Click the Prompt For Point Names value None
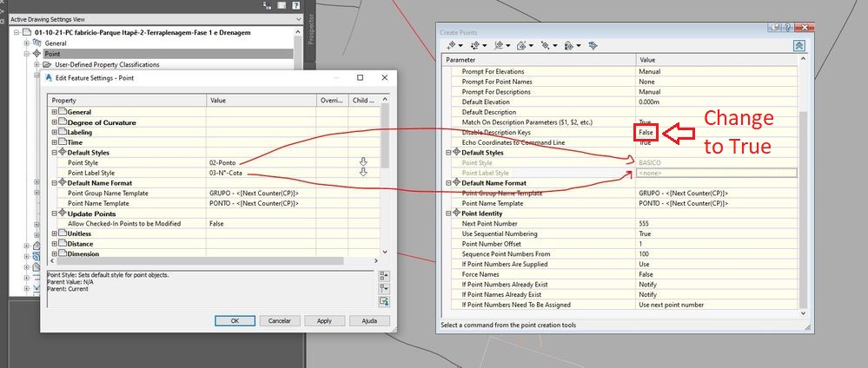Screen dimensions: 868x368 click(x=646, y=82)
